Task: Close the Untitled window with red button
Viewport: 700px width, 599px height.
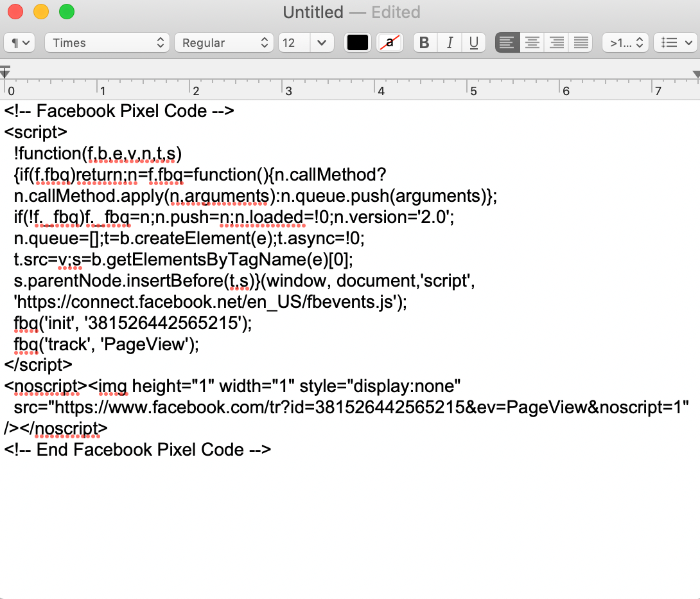Action: pyautogui.click(x=15, y=12)
